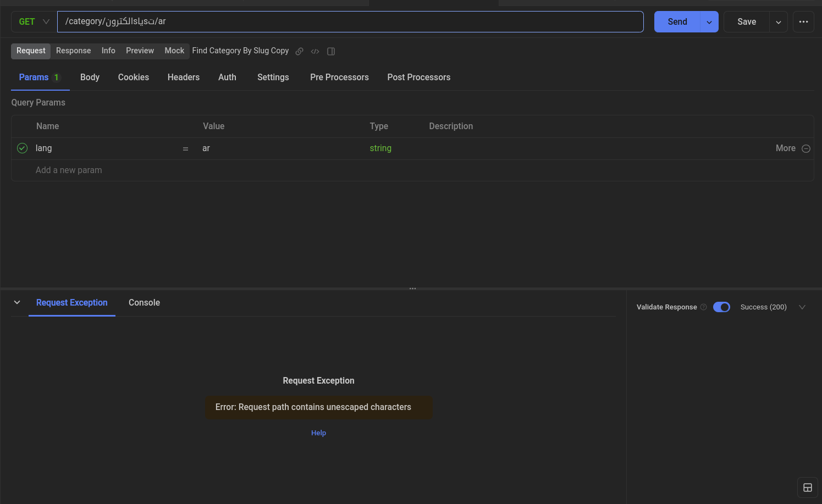Collapse the Request Exception panel chevron

[17, 302]
